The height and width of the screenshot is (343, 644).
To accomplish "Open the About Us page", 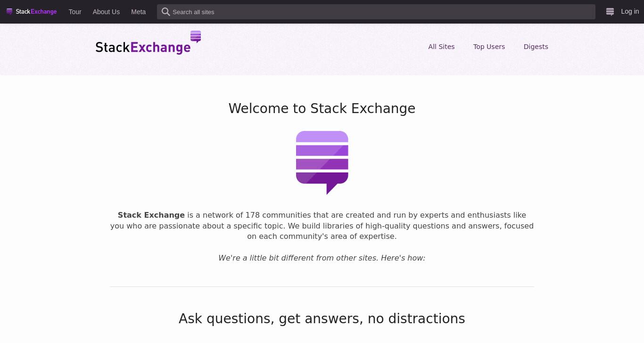I will [106, 12].
